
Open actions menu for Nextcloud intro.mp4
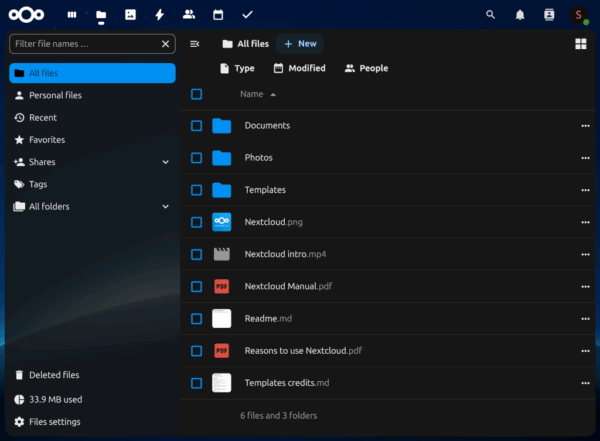point(585,255)
